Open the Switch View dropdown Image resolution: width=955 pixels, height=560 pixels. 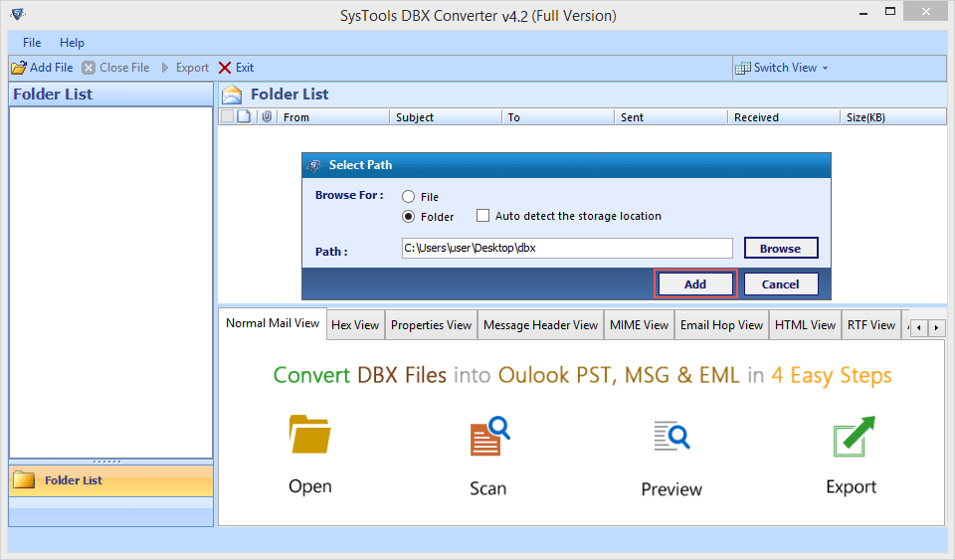point(782,68)
